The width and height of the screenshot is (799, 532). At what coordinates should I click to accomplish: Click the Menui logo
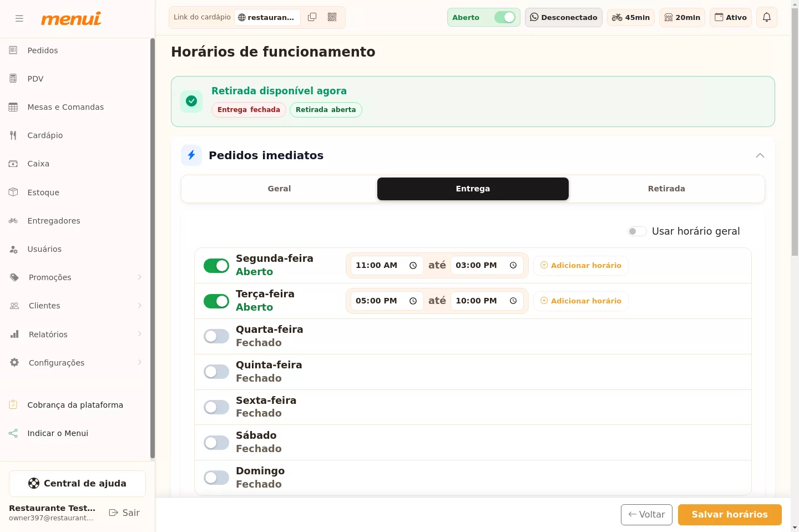pyautogui.click(x=71, y=19)
